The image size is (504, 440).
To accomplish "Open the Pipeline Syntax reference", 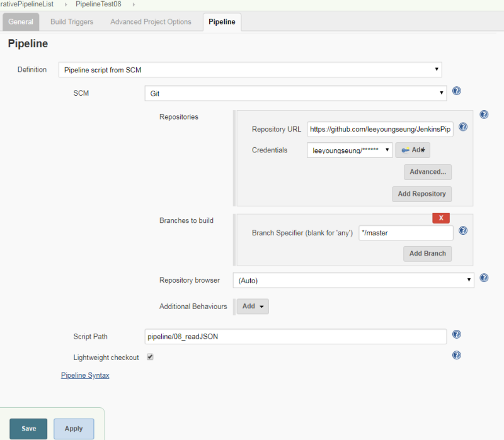I will coord(84,375).
